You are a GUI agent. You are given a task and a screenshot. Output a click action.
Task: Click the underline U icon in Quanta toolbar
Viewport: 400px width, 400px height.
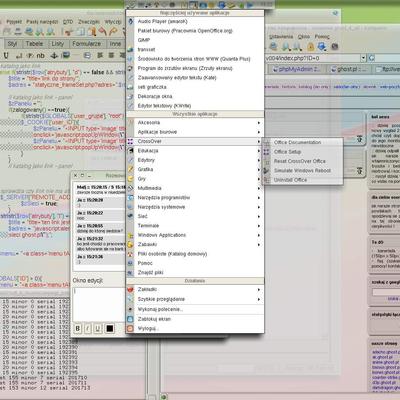[x=6, y=55]
